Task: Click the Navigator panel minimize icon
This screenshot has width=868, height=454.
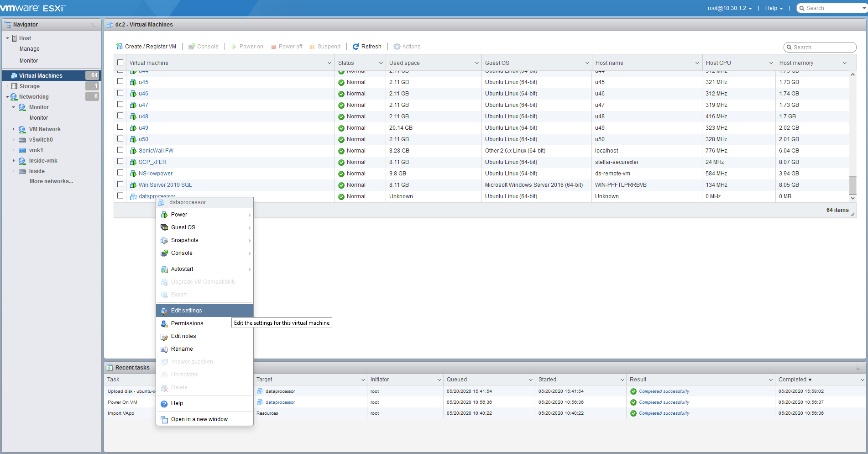Action: tap(94, 25)
